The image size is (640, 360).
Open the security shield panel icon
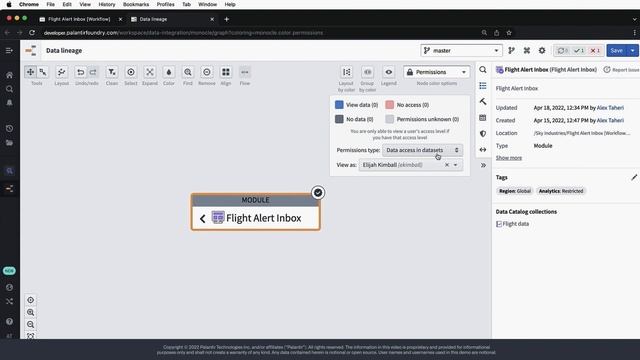point(483,133)
